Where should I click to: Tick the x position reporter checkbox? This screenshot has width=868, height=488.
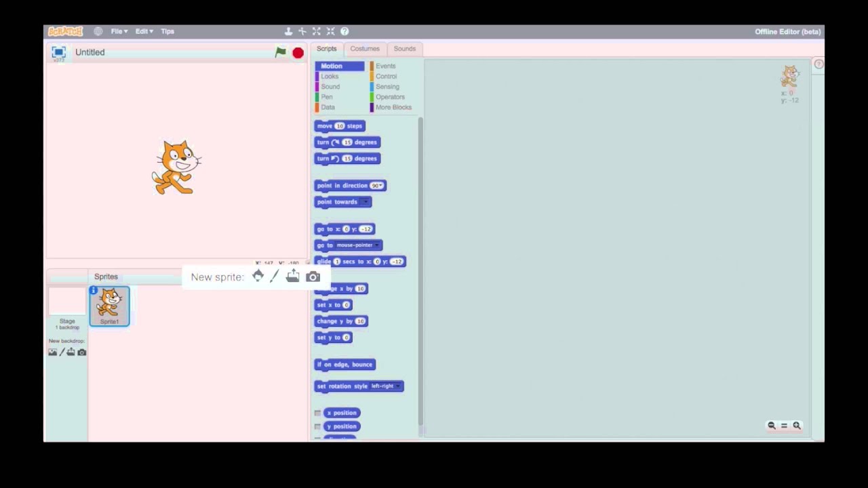pos(317,413)
